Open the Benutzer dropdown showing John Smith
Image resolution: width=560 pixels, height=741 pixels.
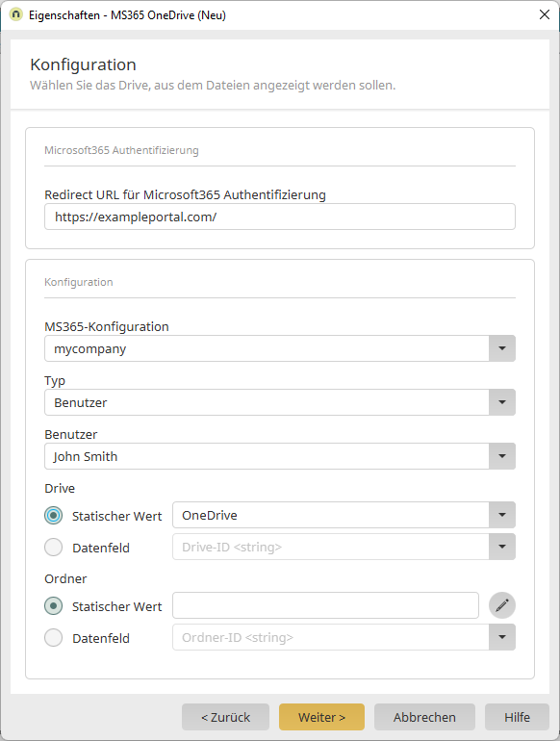502,456
